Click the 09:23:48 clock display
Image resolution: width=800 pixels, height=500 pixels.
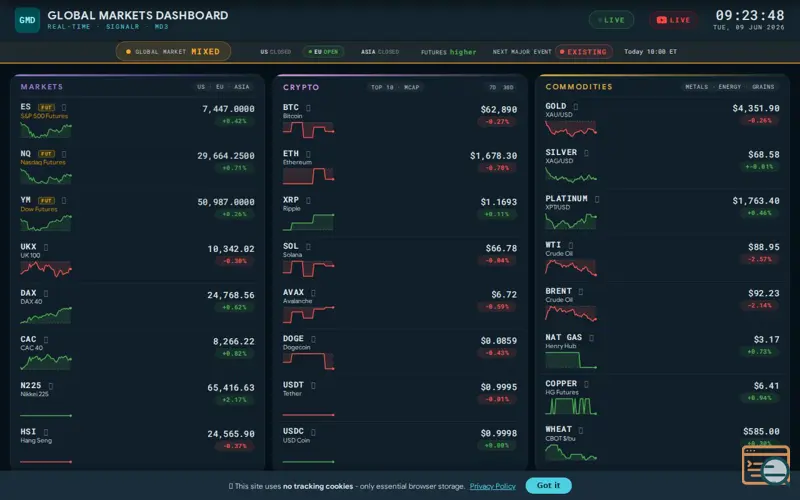pyautogui.click(x=749, y=15)
